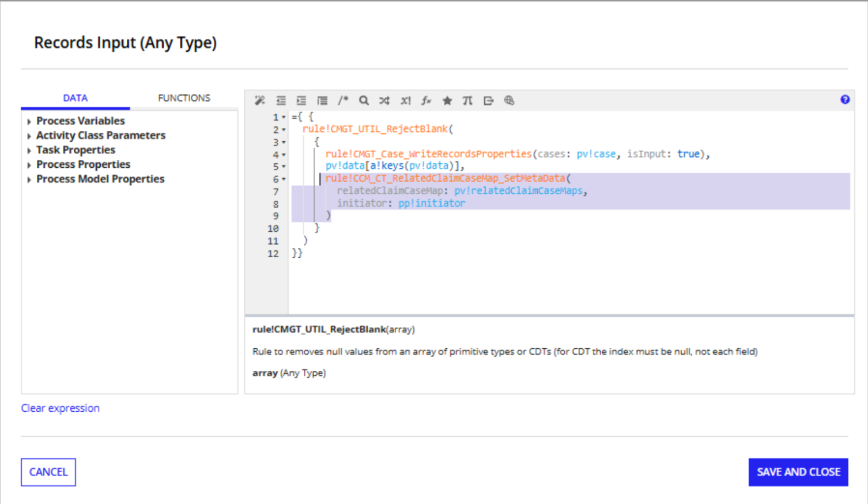This screenshot has width=868, height=504.
Task: Expand Process Model Properties node
Action: click(x=29, y=179)
